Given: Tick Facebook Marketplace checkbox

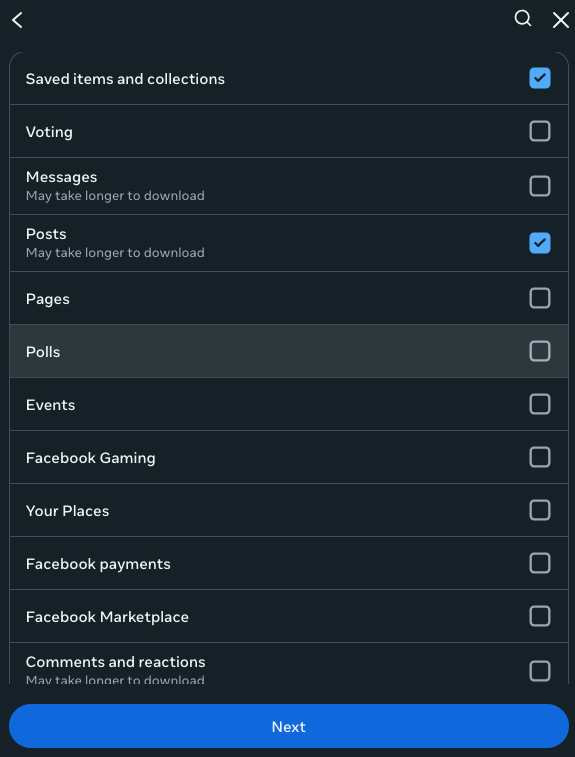Looking at the screenshot, I should (x=540, y=616).
